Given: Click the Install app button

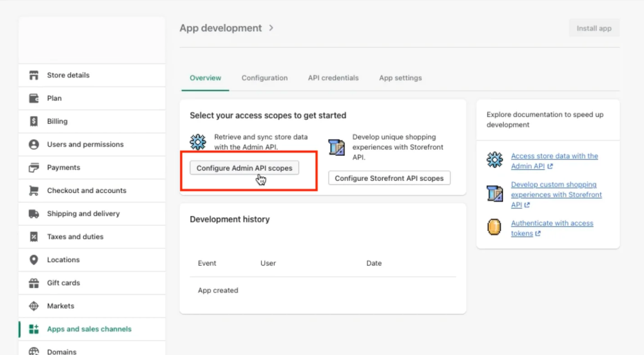Looking at the screenshot, I should [x=594, y=28].
